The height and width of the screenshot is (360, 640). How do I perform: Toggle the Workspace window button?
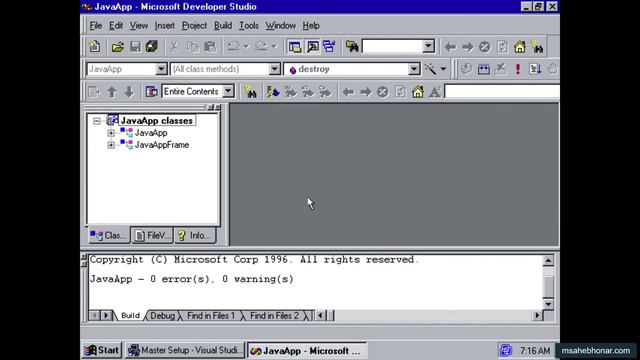[294, 47]
